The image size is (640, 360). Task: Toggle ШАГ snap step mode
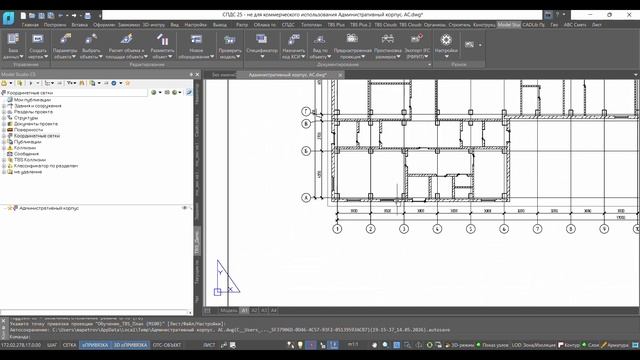pyautogui.click(x=52, y=345)
